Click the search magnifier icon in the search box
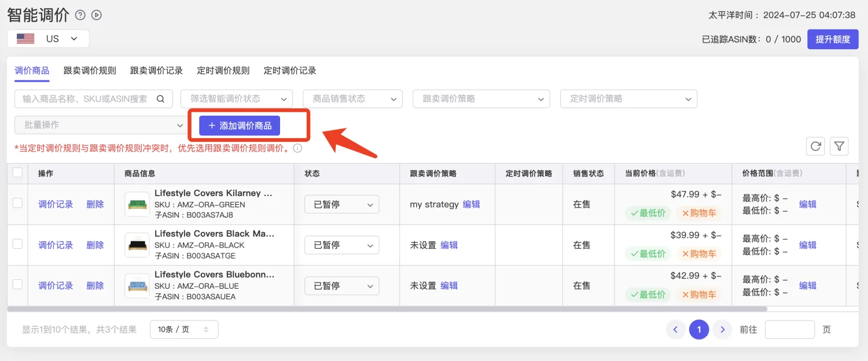The image size is (868, 361). click(161, 99)
